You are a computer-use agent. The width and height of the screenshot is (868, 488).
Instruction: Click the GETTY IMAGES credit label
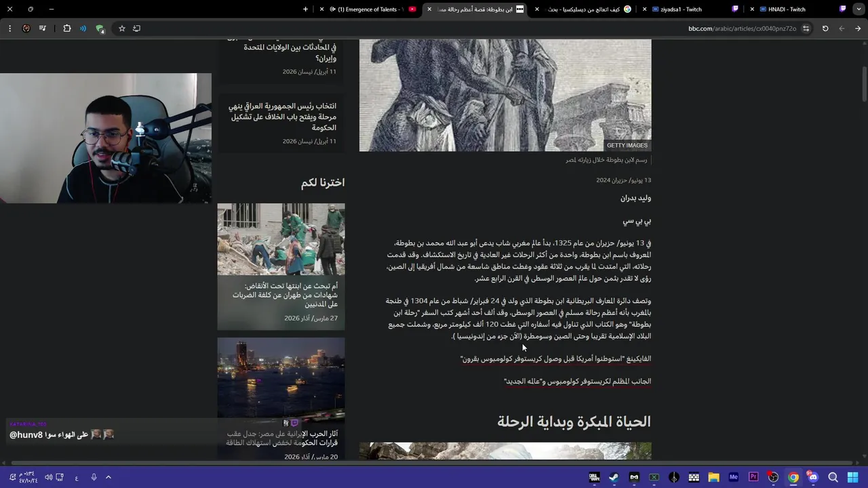(627, 146)
